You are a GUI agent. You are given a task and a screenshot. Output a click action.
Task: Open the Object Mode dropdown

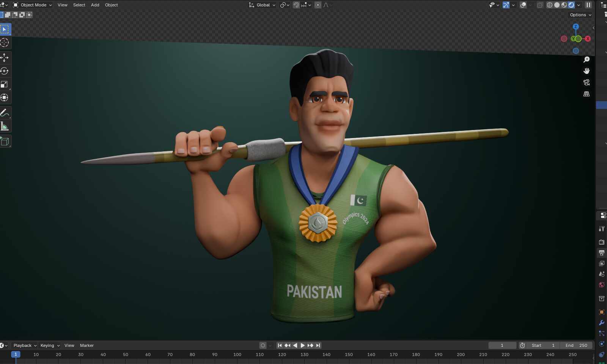coord(32,5)
